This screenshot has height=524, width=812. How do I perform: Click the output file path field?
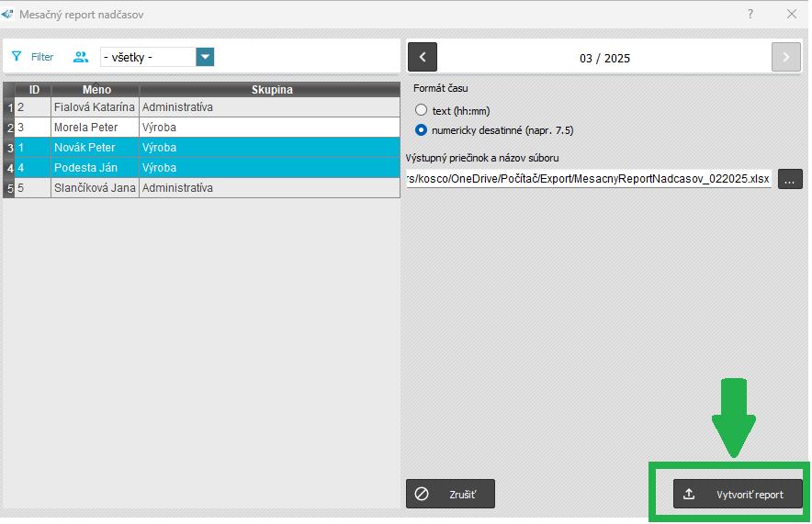click(589, 179)
